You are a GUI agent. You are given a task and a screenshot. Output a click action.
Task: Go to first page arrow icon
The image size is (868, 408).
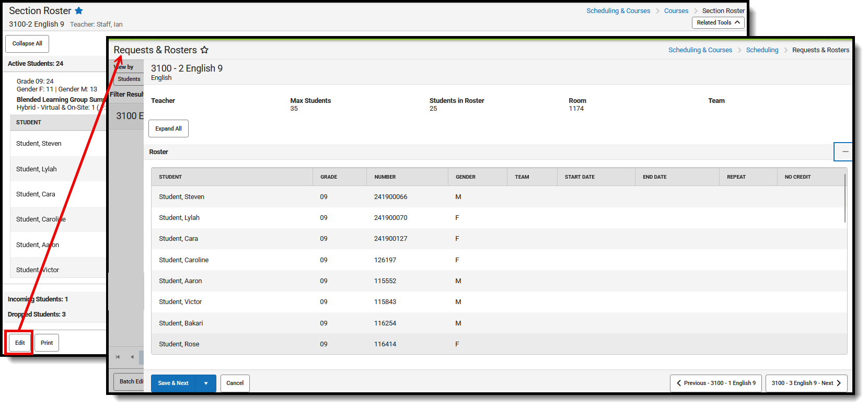(118, 357)
